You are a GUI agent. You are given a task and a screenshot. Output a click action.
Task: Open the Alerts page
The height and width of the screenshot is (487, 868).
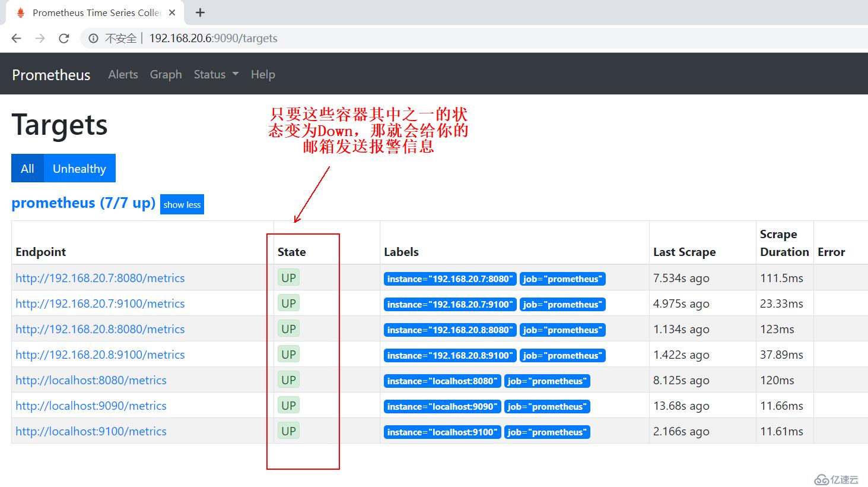123,74
